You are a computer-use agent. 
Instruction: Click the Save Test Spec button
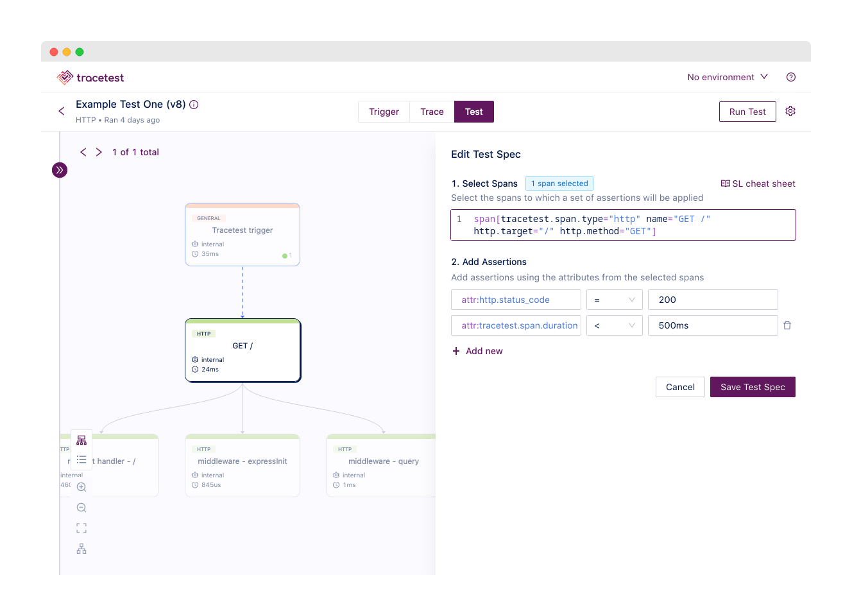pos(753,387)
